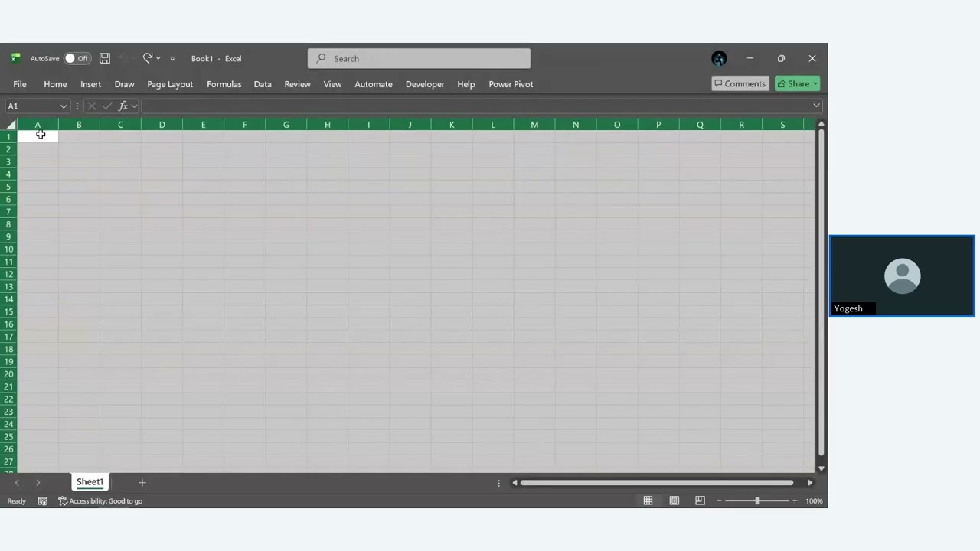Click the horizontal scrollbar thumb
The image size is (980, 551).
(656, 483)
